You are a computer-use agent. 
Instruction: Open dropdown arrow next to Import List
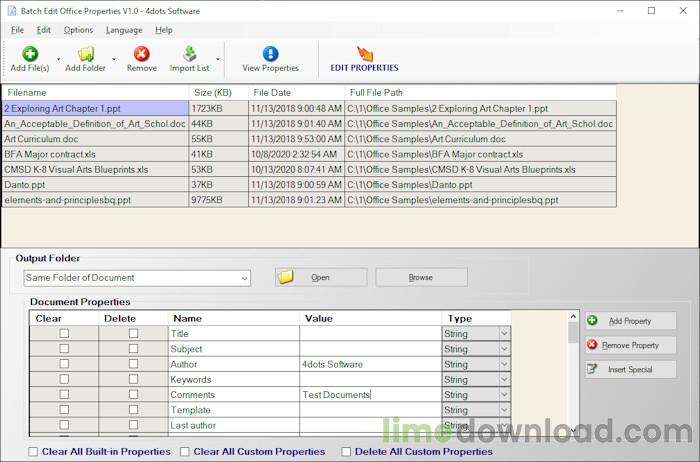218,59
